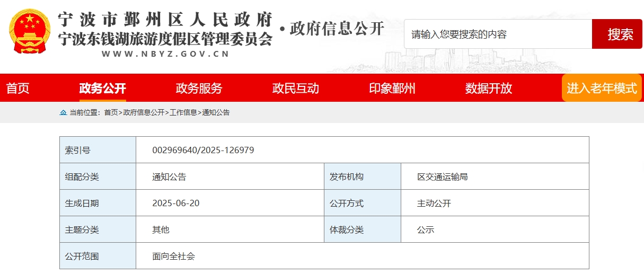The image size is (644, 274).
Task: Click the 生成日期 label cell
Action: point(98,203)
